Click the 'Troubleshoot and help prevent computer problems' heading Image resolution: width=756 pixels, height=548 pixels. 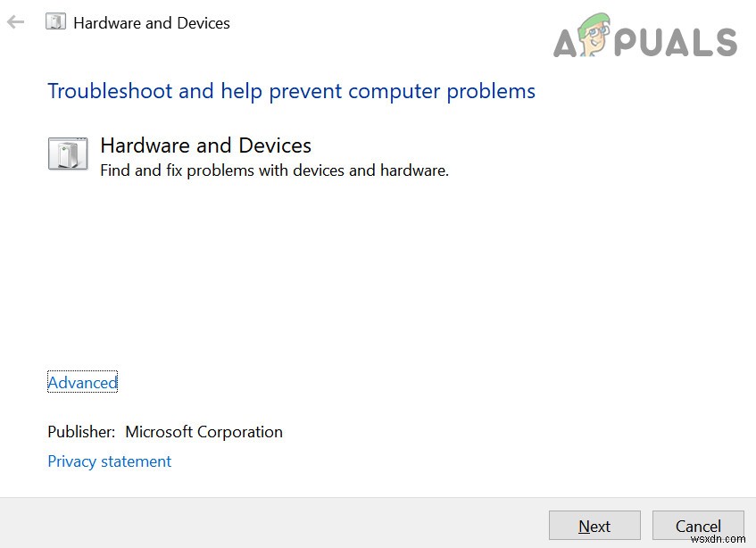pyautogui.click(x=291, y=91)
